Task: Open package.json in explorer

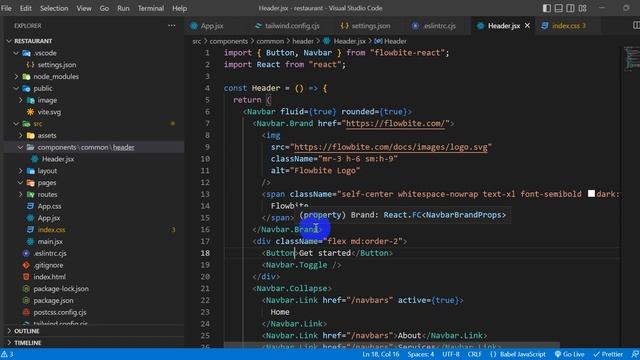Action: (x=53, y=300)
